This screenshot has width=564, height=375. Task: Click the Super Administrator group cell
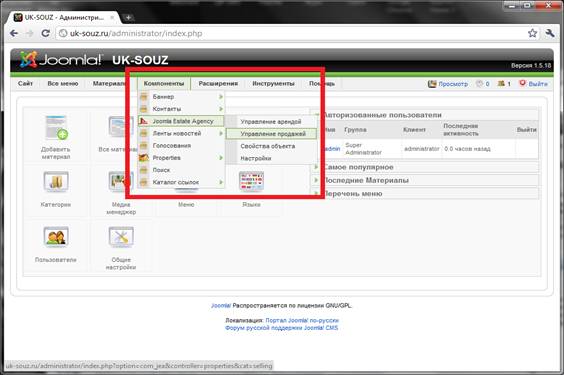pos(363,148)
